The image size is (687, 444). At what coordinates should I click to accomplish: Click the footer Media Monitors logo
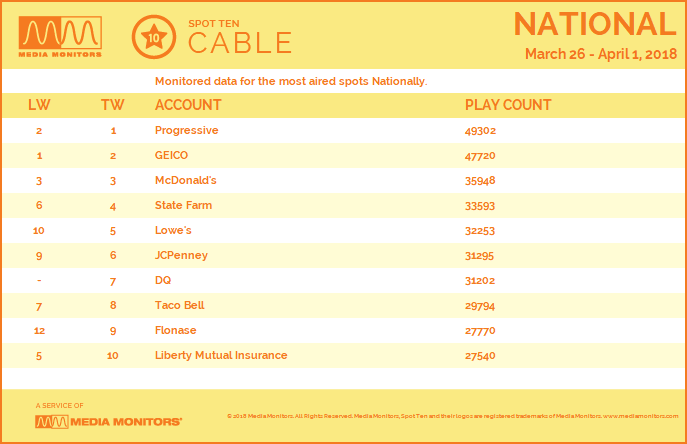click(108, 421)
